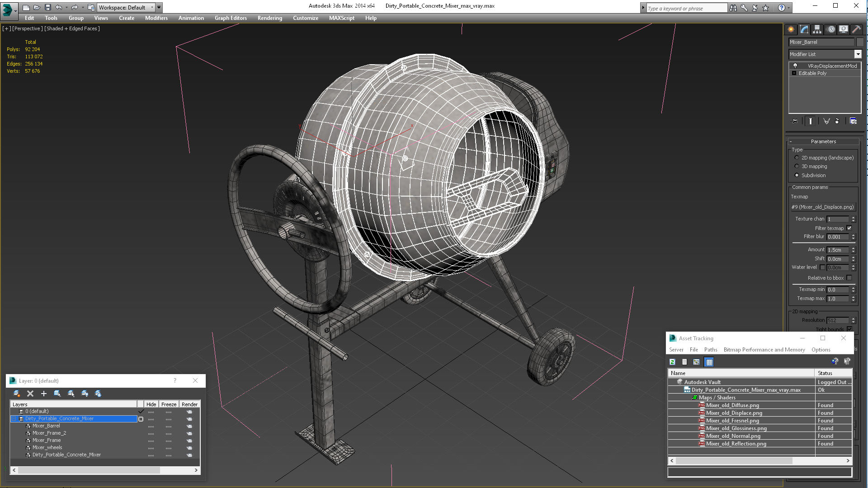This screenshot has width=868, height=488.
Task: Click Freeze/Unfreeze All Layers icon
Action: [98, 394]
